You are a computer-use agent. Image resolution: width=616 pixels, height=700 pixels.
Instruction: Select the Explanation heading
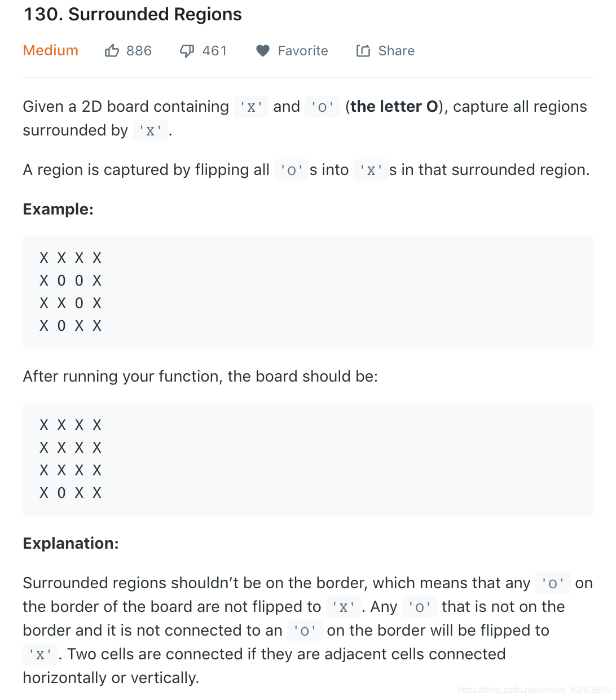(x=71, y=543)
